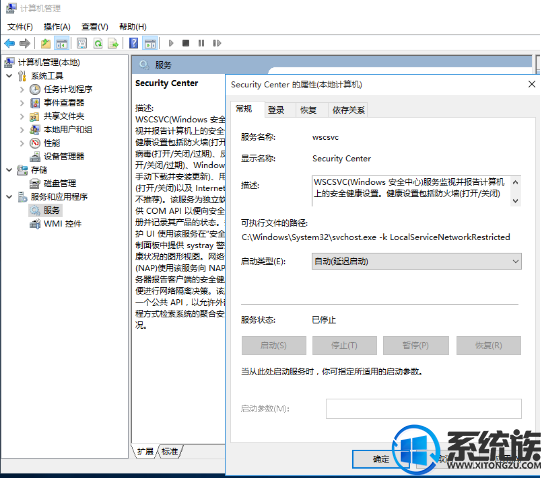Select the WMI 控件 tree node
The height and width of the screenshot is (478, 541).
[x=55, y=224]
